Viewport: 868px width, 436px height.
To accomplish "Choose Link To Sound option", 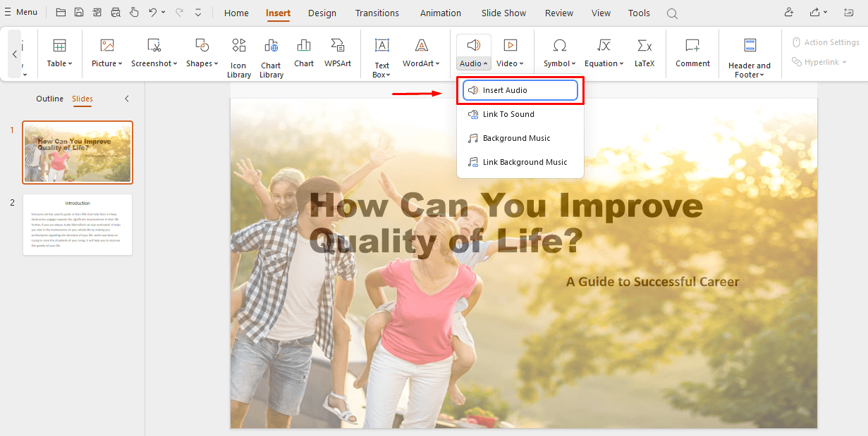I will pyautogui.click(x=508, y=113).
